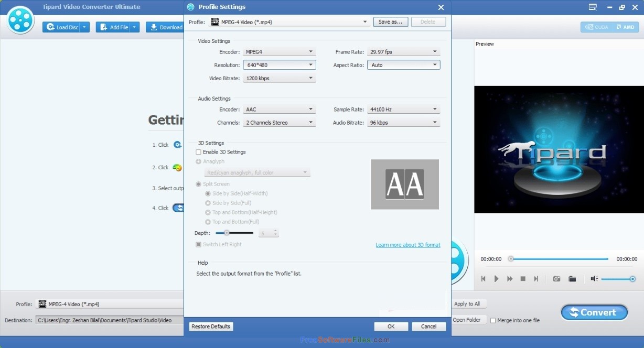Select Side by Side(Half-Width) option

pos(208,193)
